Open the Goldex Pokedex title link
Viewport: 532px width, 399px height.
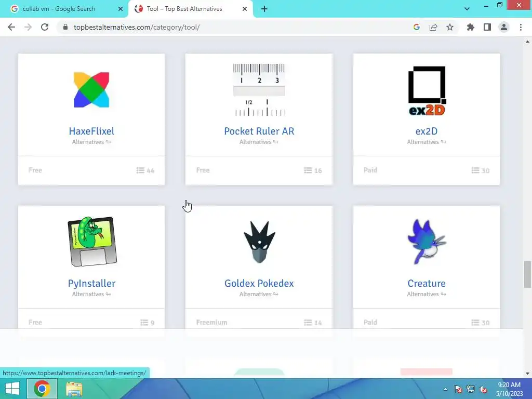(259, 283)
